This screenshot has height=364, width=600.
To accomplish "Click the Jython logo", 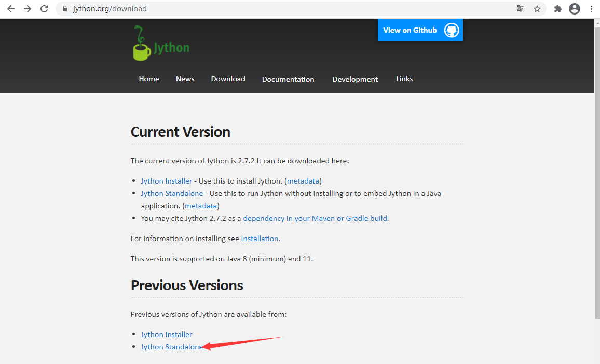I will [x=161, y=44].
